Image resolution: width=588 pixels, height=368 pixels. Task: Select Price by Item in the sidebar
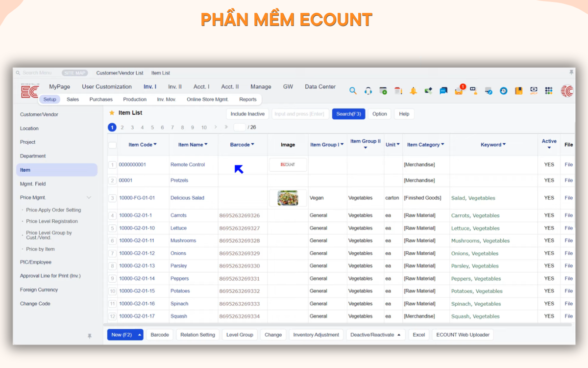tap(40, 249)
